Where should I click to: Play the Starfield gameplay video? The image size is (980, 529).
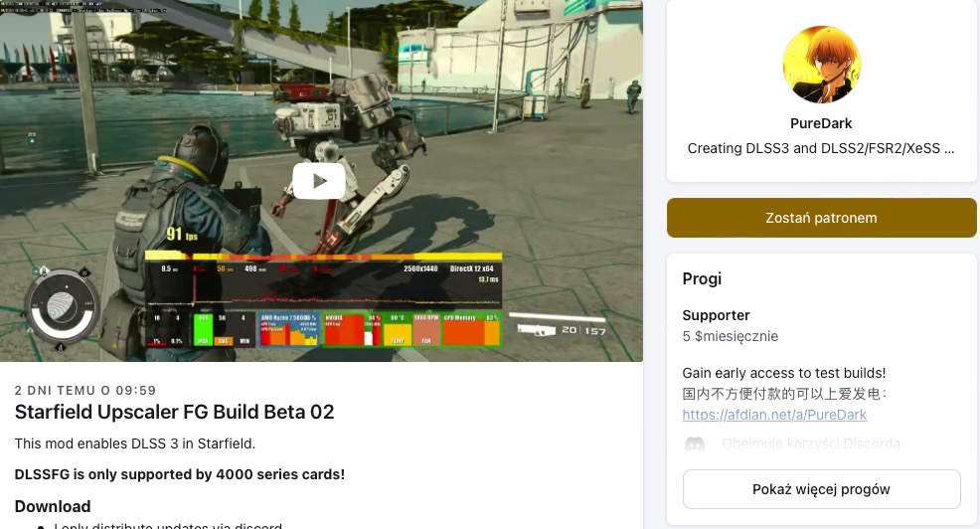coord(319,181)
